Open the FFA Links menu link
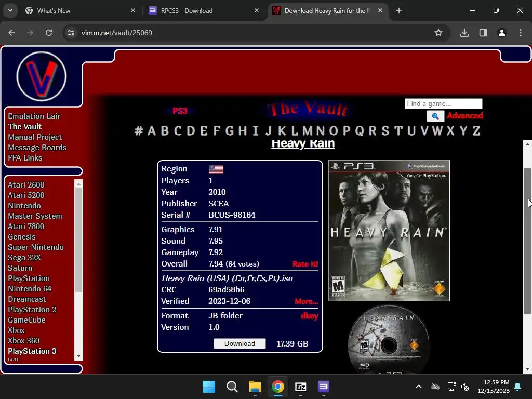 [25, 158]
